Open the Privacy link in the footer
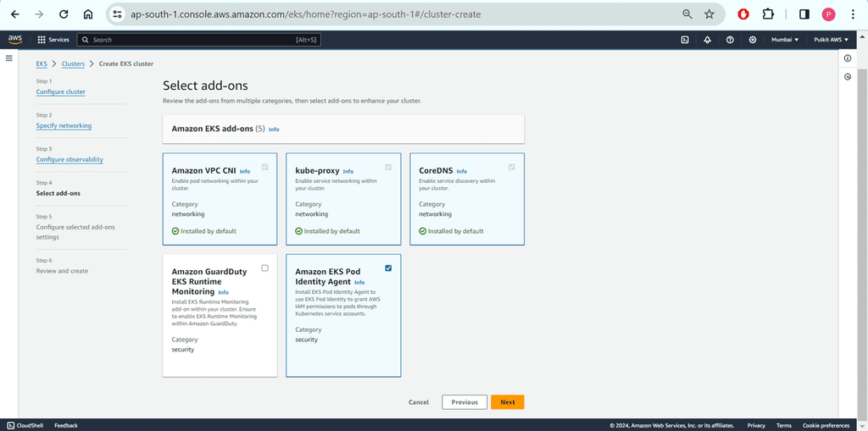This screenshot has height=431, width=868. point(756,425)
